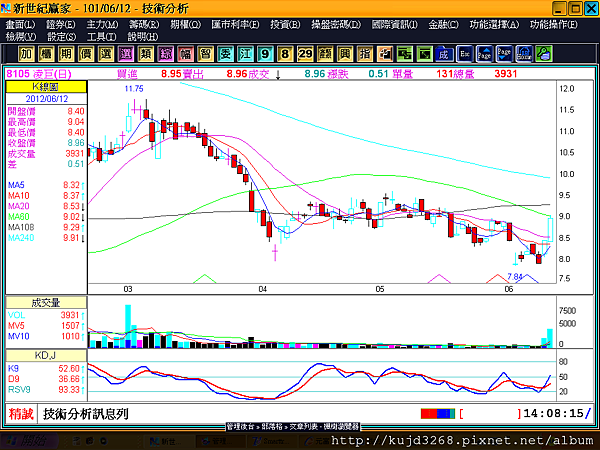Click the 類 category toolbar button
The width and height of the screenshot is (600, 450).
[x=145, y=54]
